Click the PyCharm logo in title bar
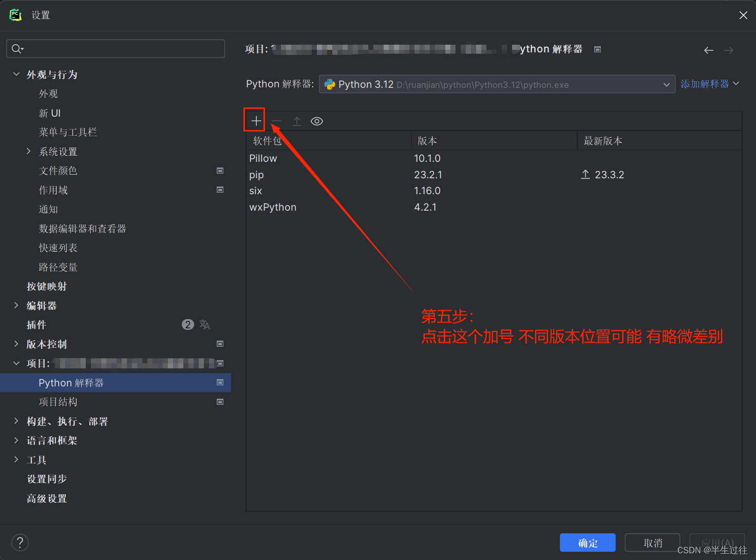756x560 pixels. tap(15, 15)
